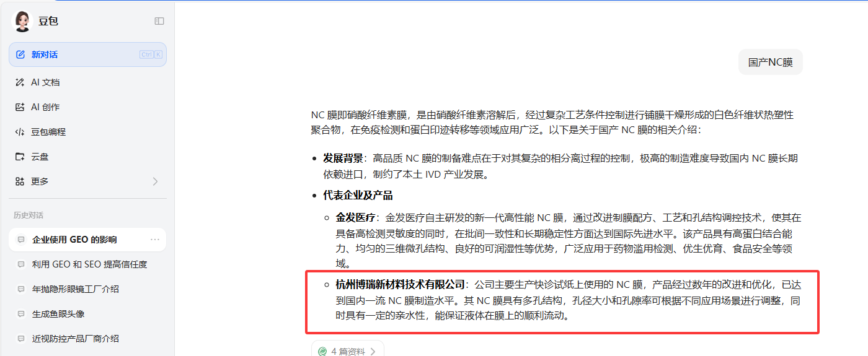868x356 pixels.
Task: Click the AI 文档 pen icon
Action: pyautogui.click(x=20, y=82)
